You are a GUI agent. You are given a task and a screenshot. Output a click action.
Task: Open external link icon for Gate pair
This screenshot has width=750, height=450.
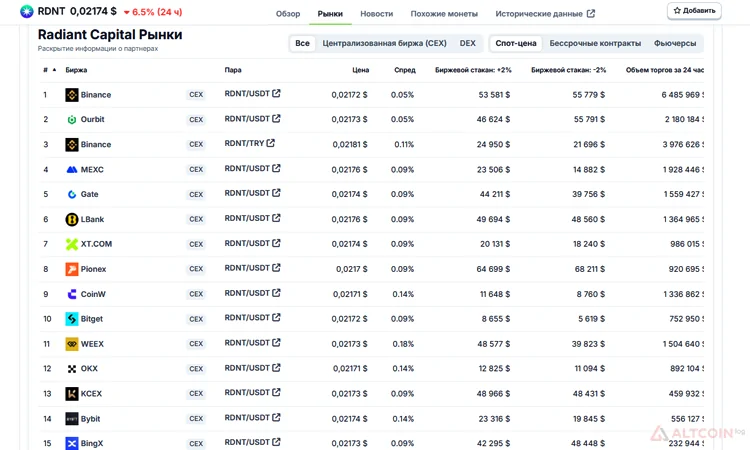[276, 193]
